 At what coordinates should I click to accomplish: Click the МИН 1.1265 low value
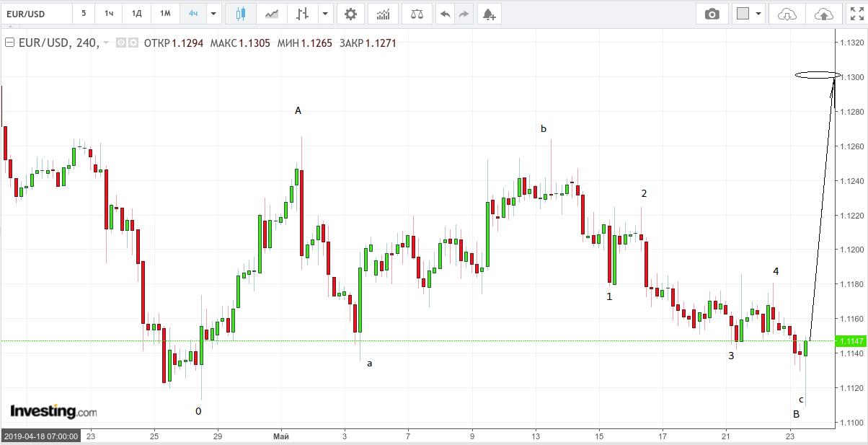305,43
